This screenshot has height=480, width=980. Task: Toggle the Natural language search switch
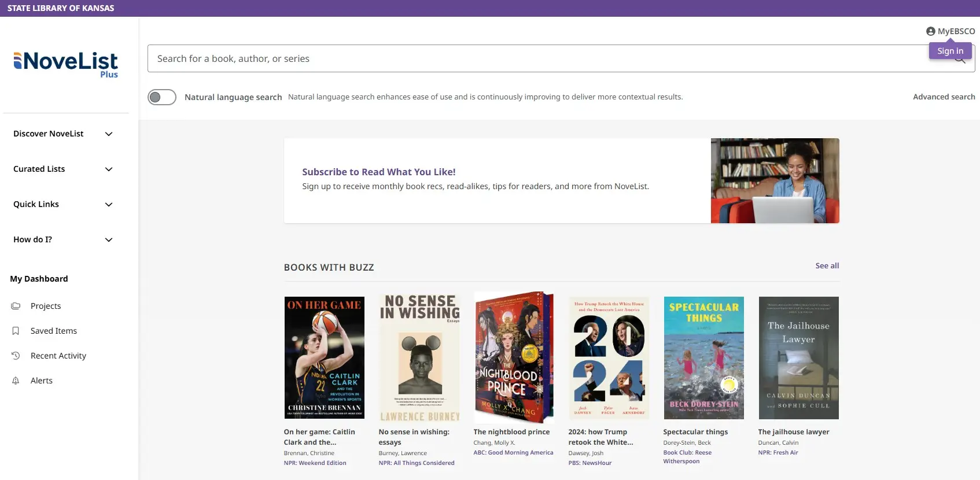tap(162, 97)
